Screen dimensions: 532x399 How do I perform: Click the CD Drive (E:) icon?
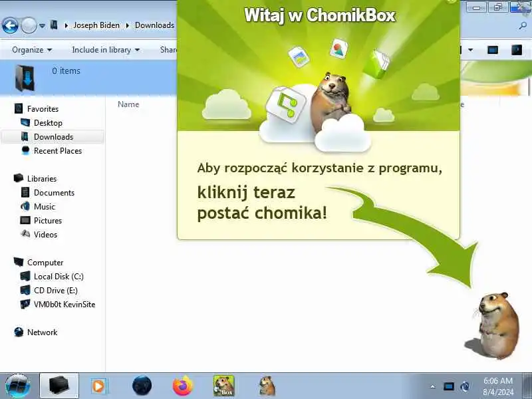pos(25,290)
